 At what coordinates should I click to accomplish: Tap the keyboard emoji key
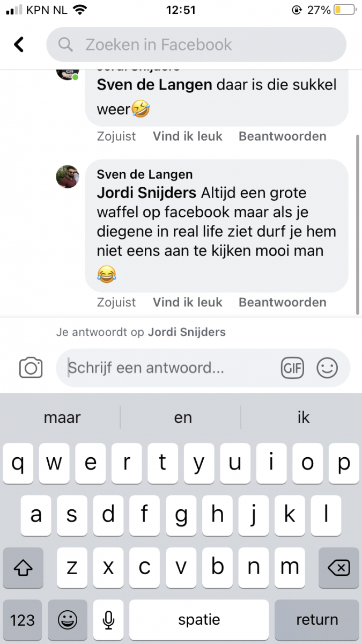67,620
